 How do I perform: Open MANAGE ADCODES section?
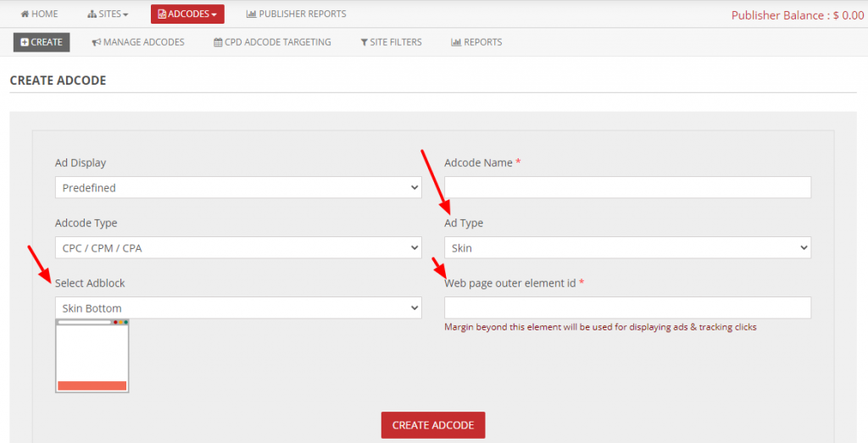(138, 42)
